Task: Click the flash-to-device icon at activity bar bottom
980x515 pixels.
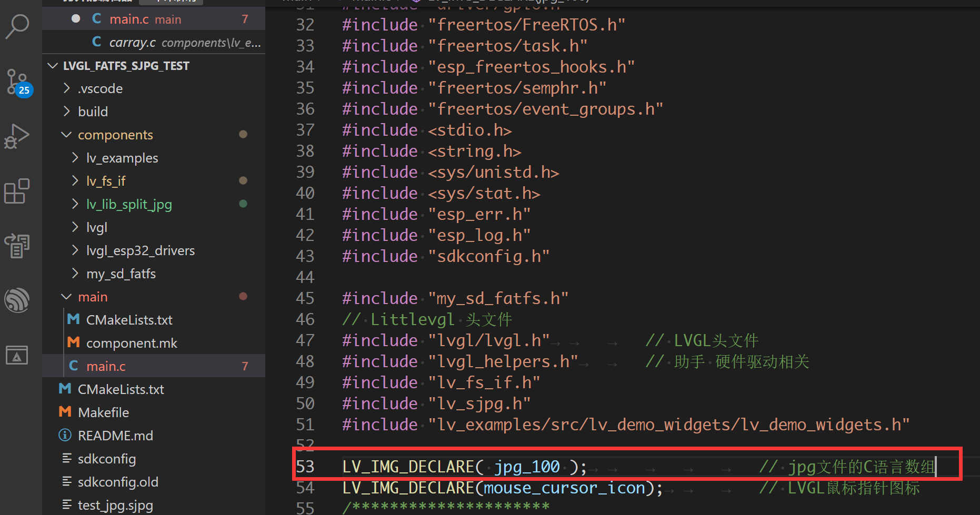Action: (x=17, y=355)
